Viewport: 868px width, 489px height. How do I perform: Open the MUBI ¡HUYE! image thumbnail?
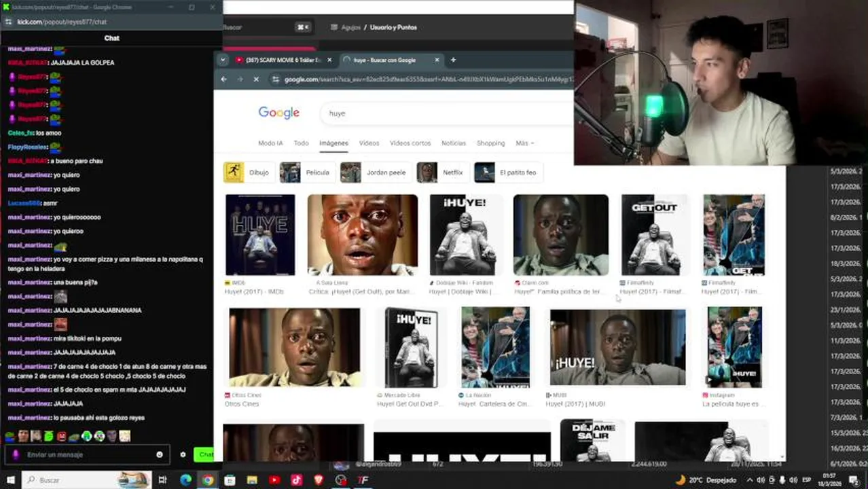click(618, 348)
